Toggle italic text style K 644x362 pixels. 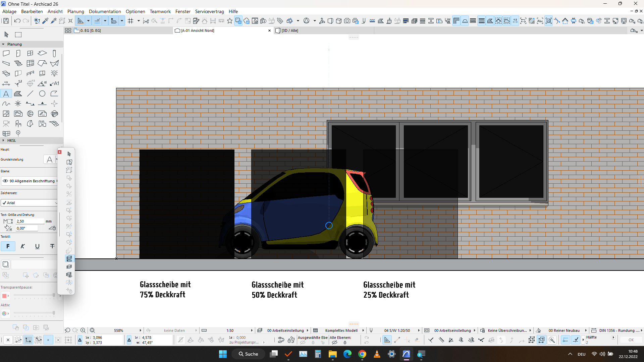[22, 246]
